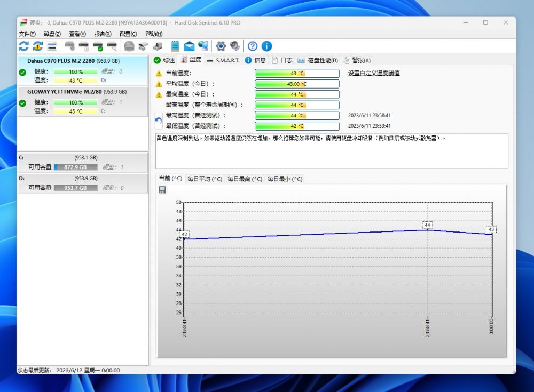Viewport: 534px width, 392px height.
Task: Click the 当前温度 43 °C bar
Action: click(297, 73)
